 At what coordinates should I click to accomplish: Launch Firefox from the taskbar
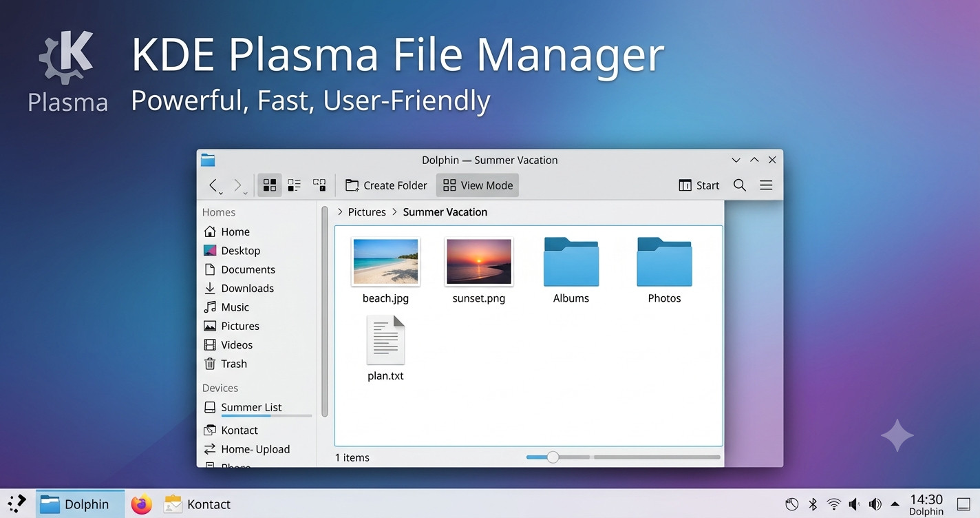(142, 504)
